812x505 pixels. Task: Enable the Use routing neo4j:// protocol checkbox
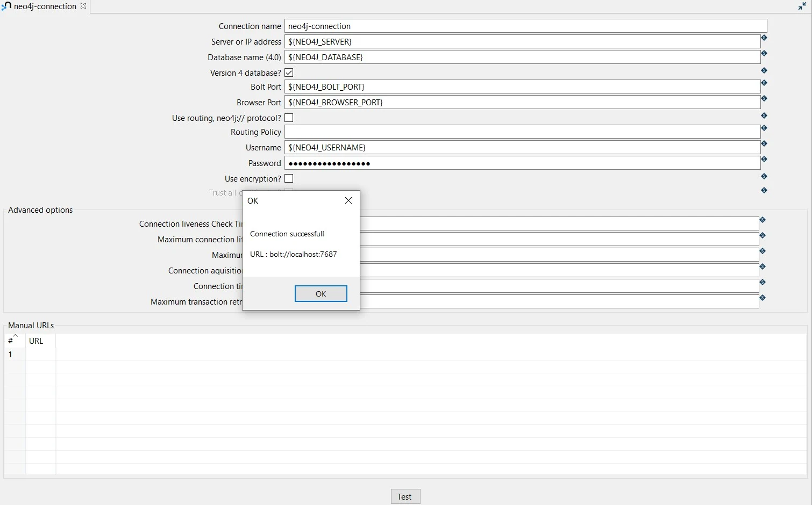(289, 118)
